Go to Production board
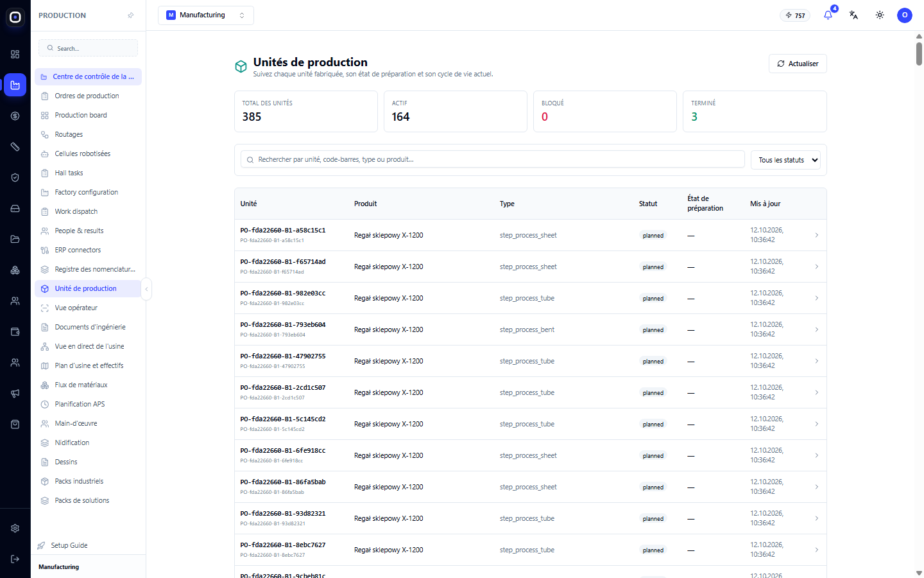This screenshot has height=578, width=924. [x=88, y=116]
